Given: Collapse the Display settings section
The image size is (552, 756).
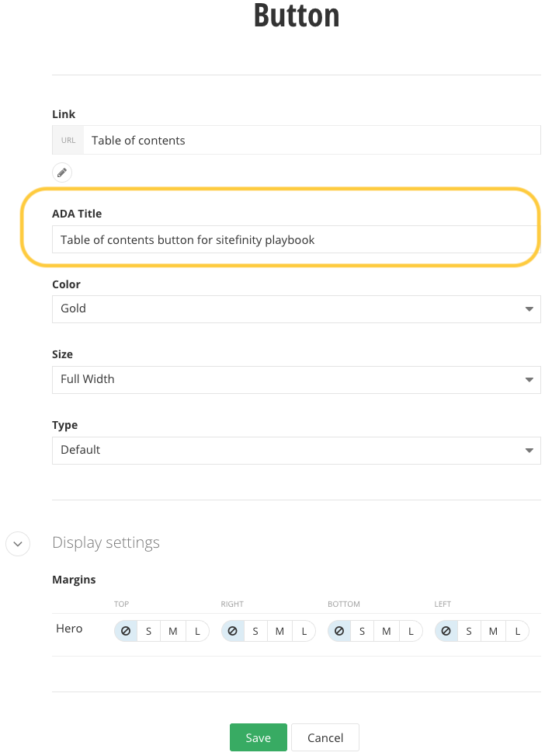Looking at the screenshot, I should coord(17,544).
